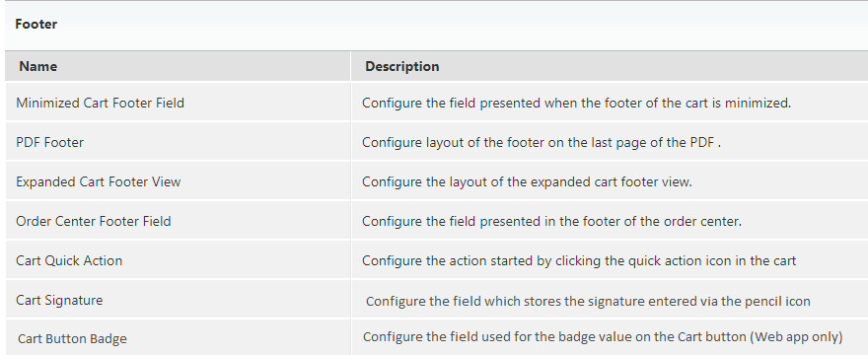Open the PDF Footer setting
Image resolution: width=868 pixels, height=355 pixels.
(x=50, y=142)
